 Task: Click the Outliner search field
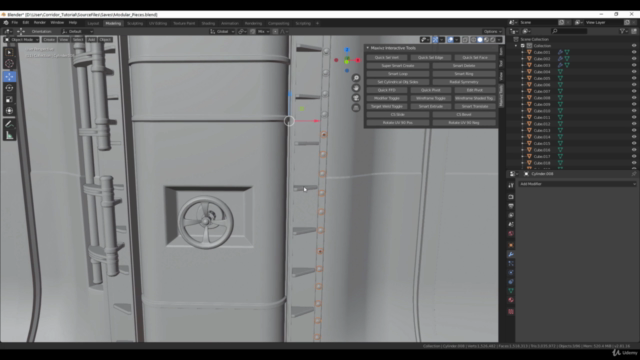[569, 31]
